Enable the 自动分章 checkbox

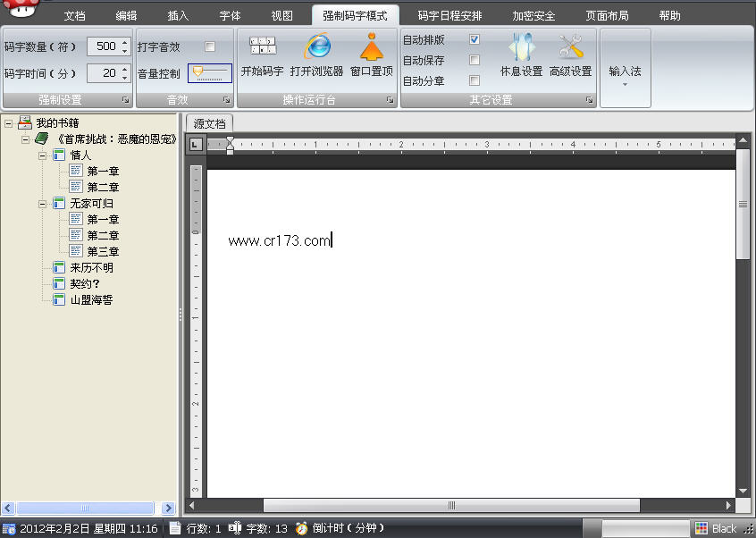tap(475, 80)
